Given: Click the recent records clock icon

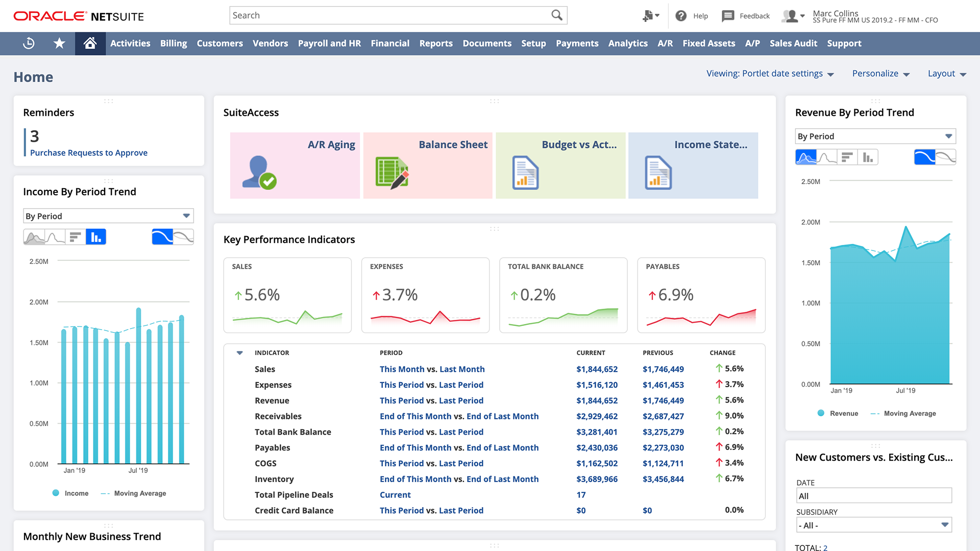Looking at the screenshot, I should click(29, 43).
